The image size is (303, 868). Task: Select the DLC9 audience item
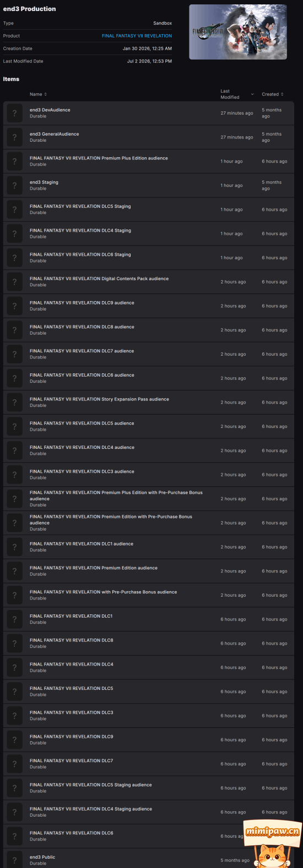149,306
